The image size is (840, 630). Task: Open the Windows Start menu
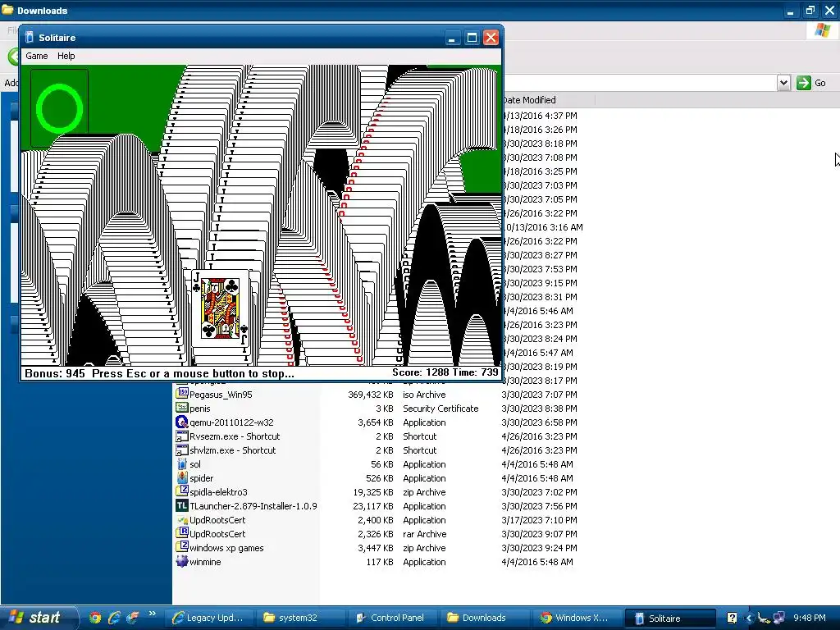tap(39, 618)
